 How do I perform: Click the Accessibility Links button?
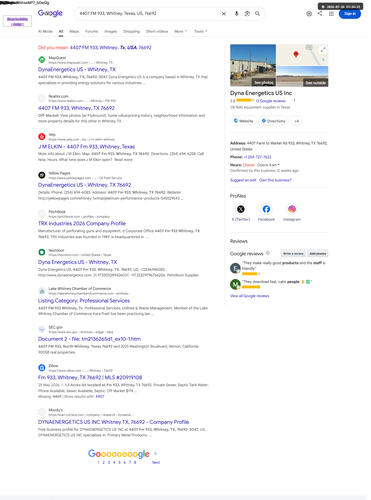tap(17, 21)
